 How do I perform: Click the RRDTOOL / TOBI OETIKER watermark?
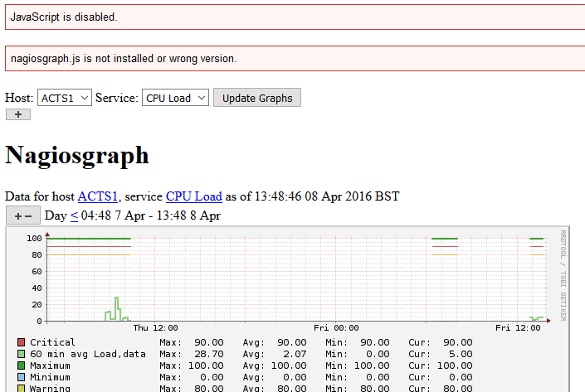click(563, 274)
